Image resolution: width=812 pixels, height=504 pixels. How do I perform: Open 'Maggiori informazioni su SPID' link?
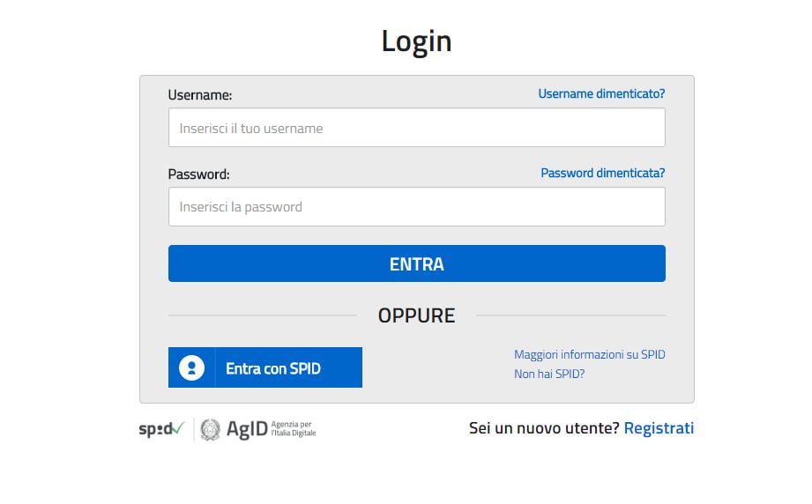[589, 354]
